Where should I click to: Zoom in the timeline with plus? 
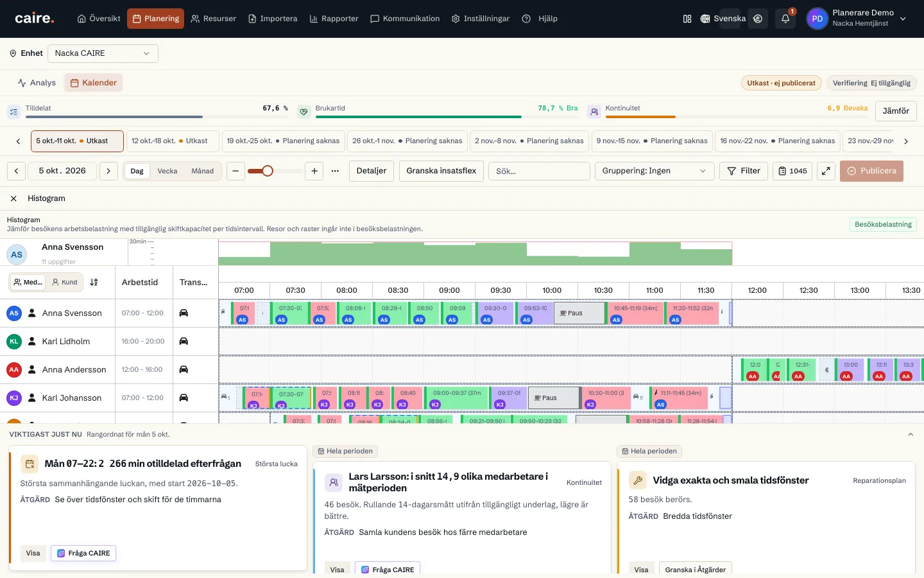click(314, 171)
